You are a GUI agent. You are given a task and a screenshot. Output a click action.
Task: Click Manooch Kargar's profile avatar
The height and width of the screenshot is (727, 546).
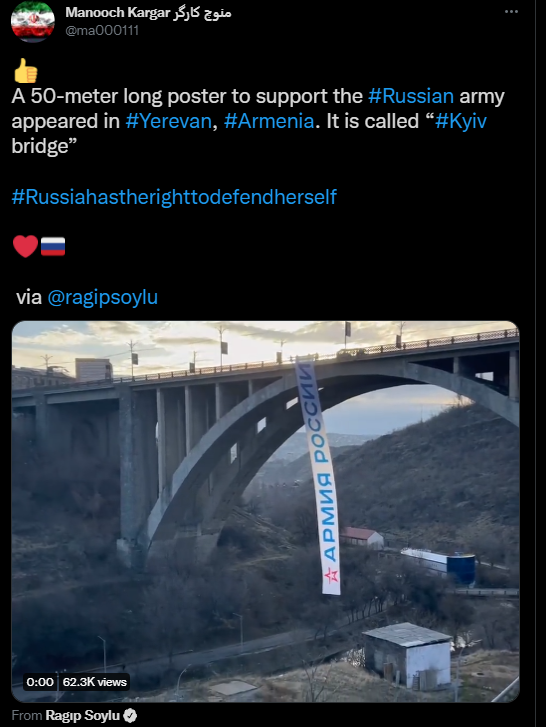[32, 21]
